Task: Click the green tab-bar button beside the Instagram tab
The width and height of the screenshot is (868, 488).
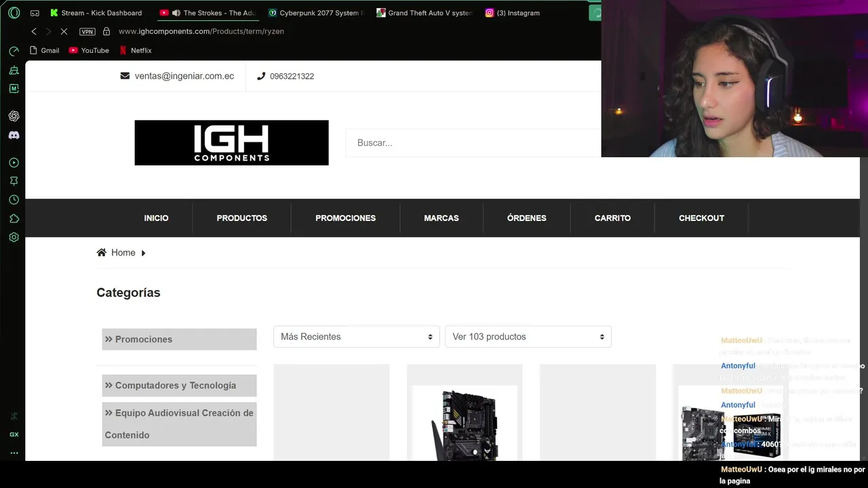Action: (x=595, y=13)
